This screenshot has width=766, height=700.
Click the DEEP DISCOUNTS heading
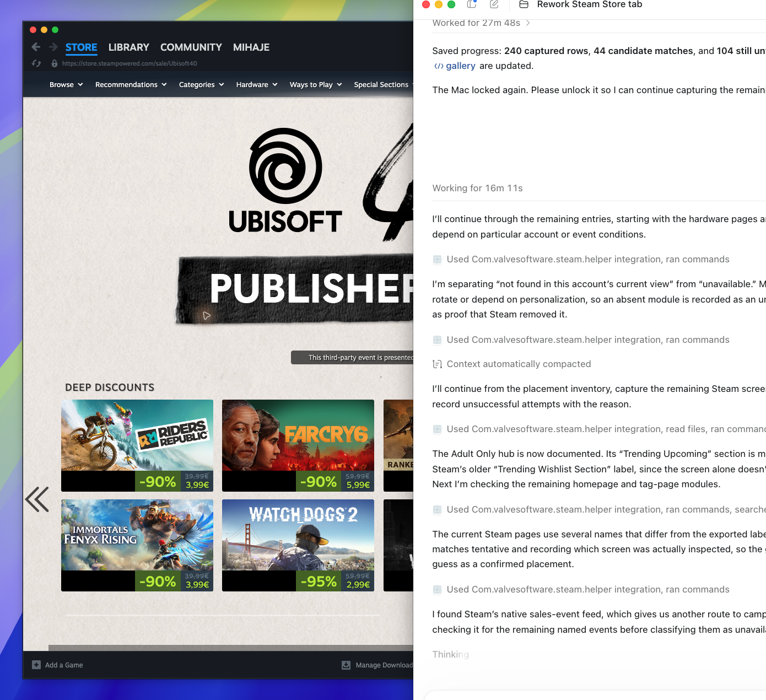click(x=110, y=387)
